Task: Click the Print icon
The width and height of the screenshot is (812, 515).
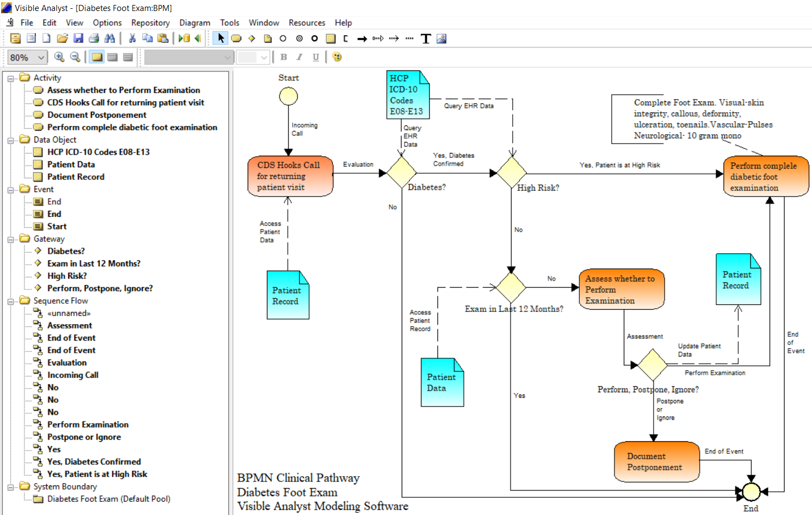Action: [94, 39]
